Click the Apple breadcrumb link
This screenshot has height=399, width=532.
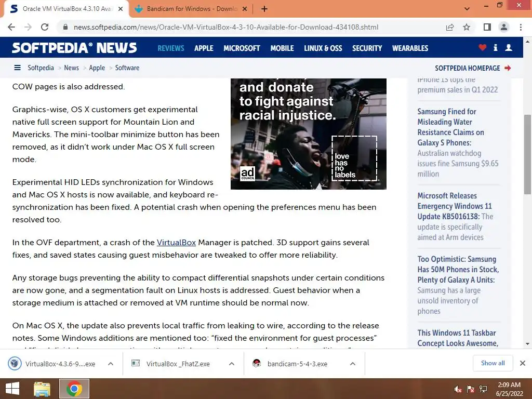(97, 68)
